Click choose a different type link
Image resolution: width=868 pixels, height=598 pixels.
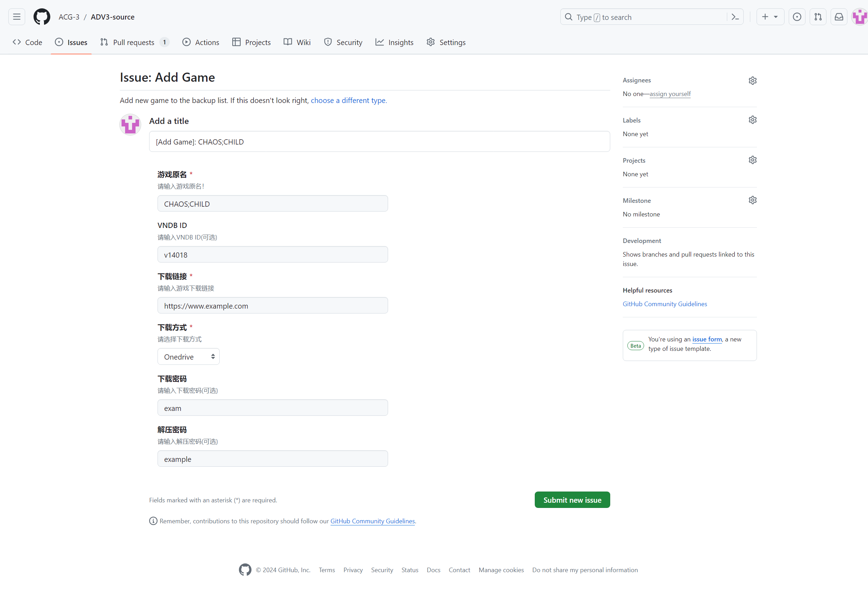(x=348, y=101)
